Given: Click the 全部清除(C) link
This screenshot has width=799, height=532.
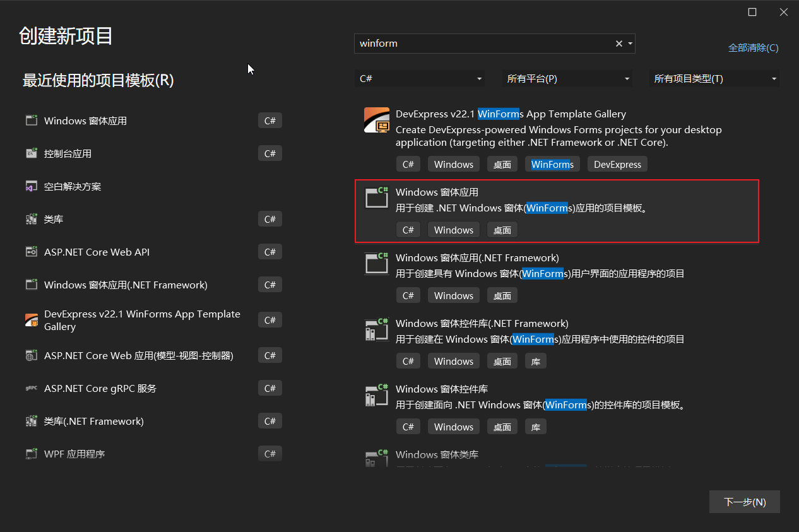Looking at the screenshot, I should pyautogui.click(x=753, y=48).
